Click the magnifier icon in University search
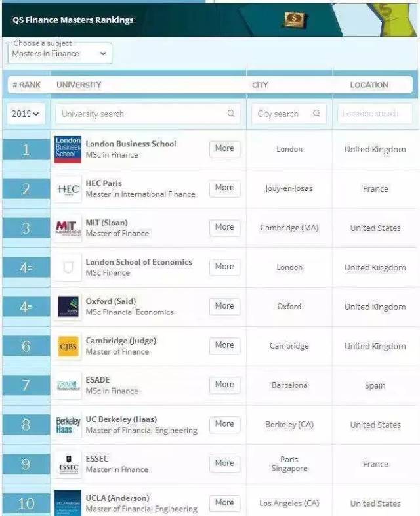 coord(231,113)
